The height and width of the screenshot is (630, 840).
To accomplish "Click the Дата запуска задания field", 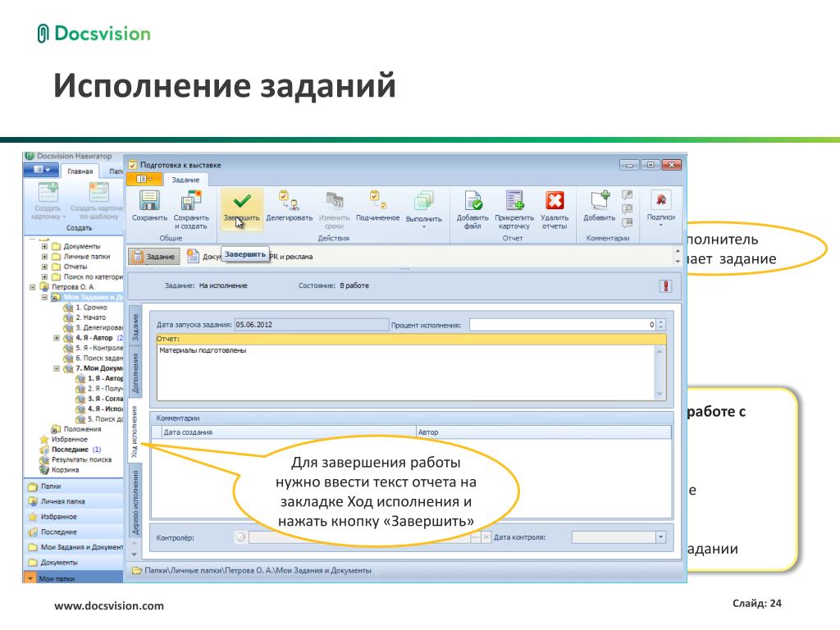I will point(311,325).
